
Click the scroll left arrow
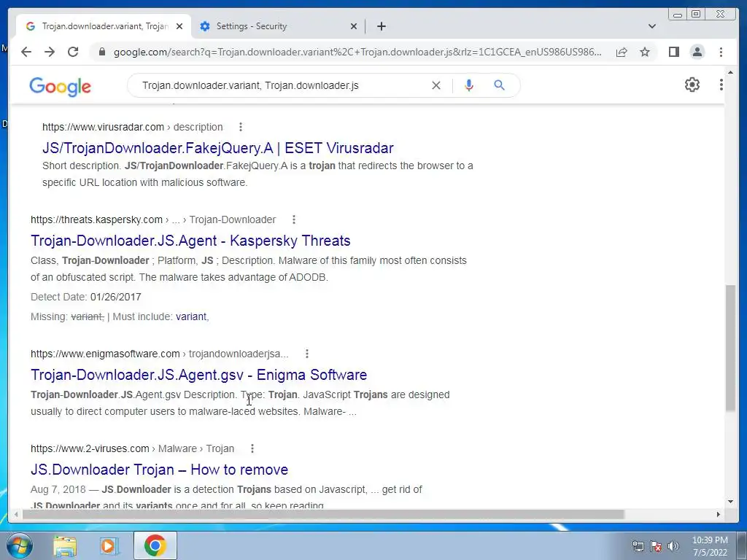point(16,514)
